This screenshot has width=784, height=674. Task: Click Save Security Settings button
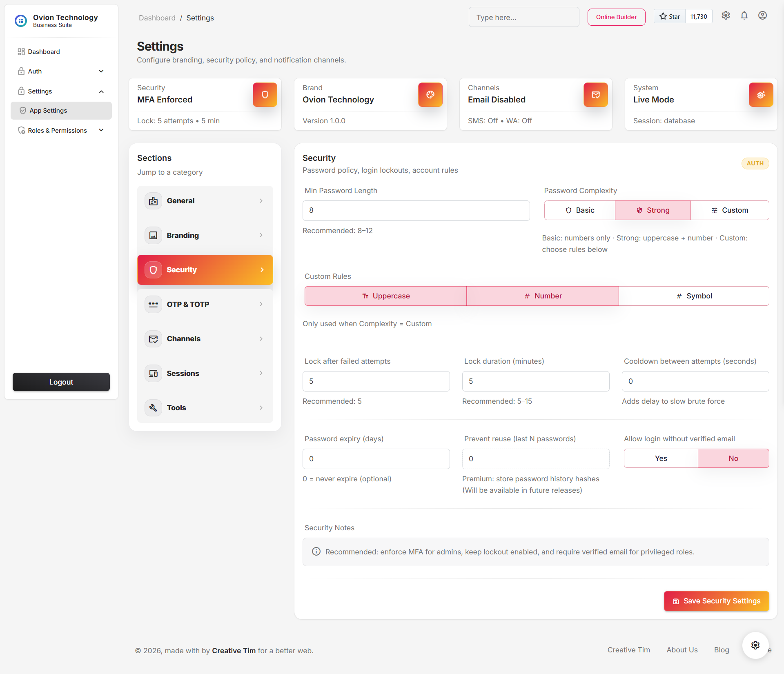(716, 601)
